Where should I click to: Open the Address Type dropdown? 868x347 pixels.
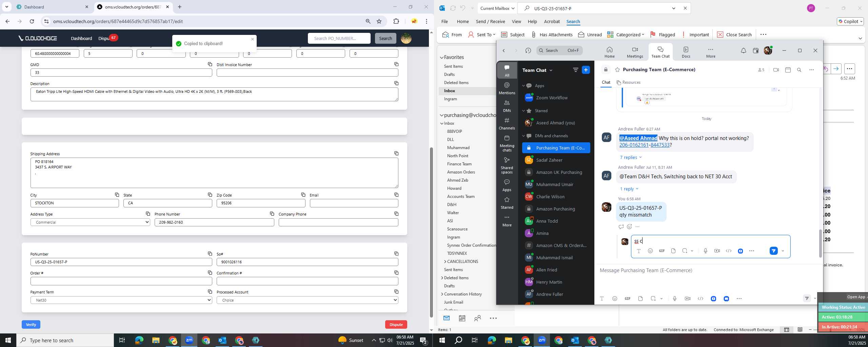pos(90,222)
